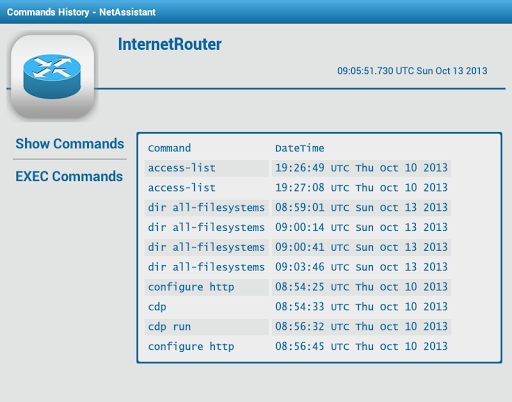
Task: Select configure http entry at 08:54:25
Action: click(x=298, y=287)
